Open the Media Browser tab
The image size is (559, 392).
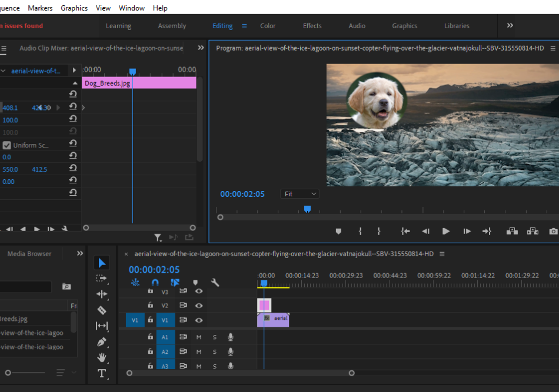29,254
